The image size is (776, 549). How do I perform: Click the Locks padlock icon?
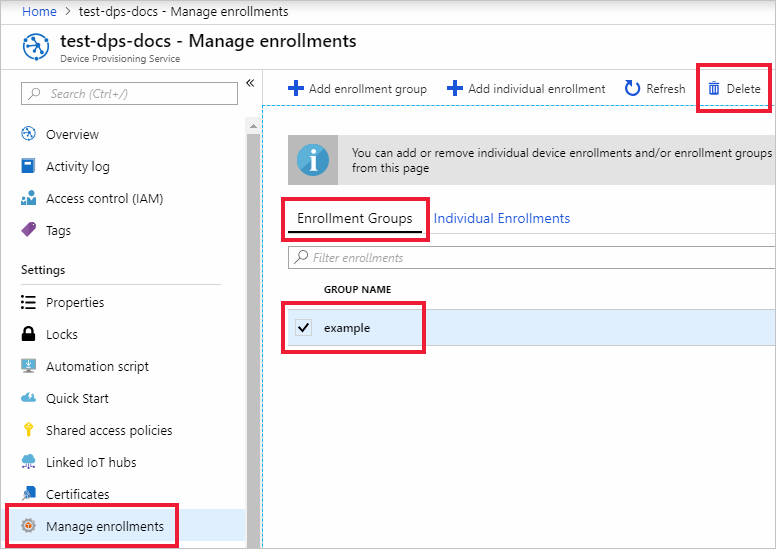point(29,334)
